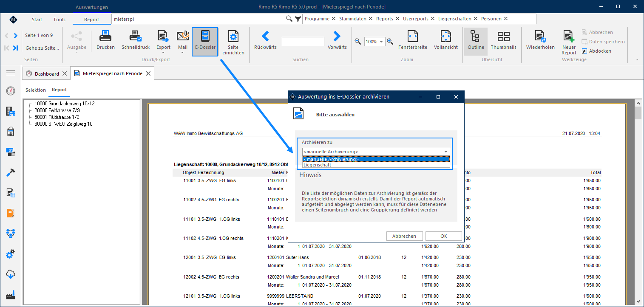Remove the Stammdaten filter tag
The height and width of the screenshot is (307, 644).
[x=371, y=19]
